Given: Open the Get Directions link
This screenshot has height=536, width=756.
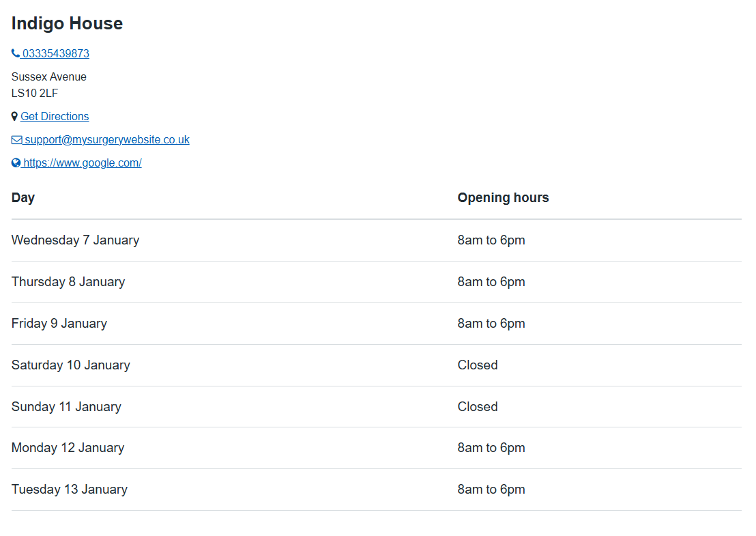Looking at the screenshot, I should tap(55, 117).
